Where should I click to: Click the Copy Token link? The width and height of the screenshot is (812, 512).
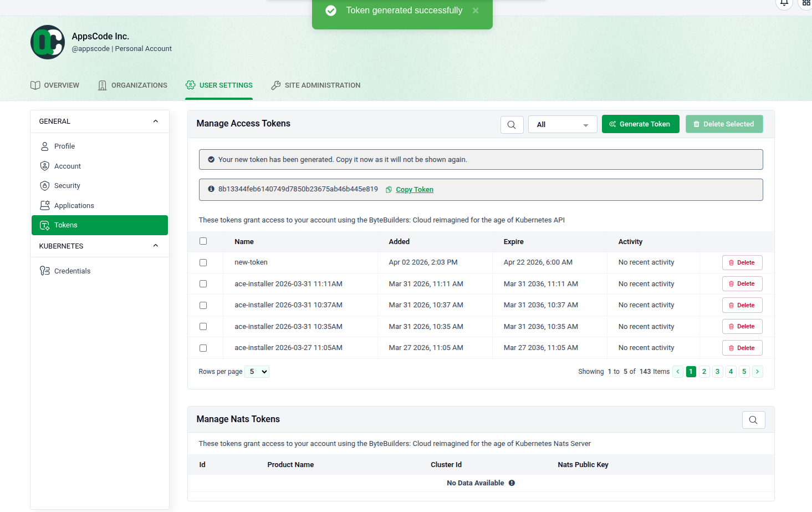coord(414,189)
